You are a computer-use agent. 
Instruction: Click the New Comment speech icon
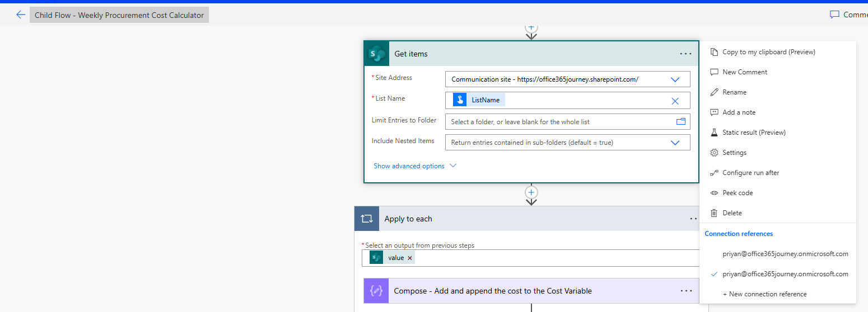(714, 72)
